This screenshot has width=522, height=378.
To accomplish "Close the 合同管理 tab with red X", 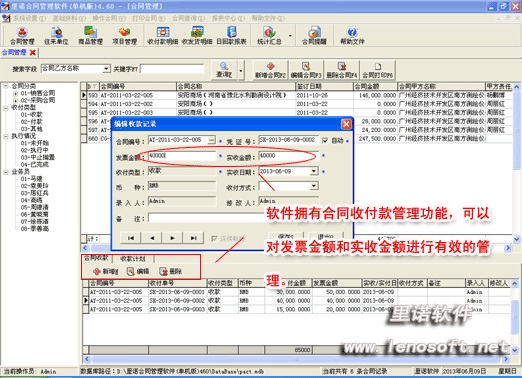I will (x=32, y=53).
